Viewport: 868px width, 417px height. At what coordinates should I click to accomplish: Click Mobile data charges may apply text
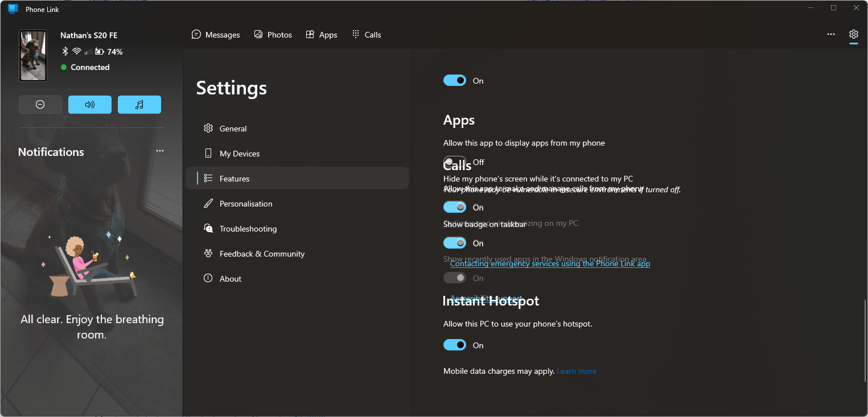pos(499,371)
